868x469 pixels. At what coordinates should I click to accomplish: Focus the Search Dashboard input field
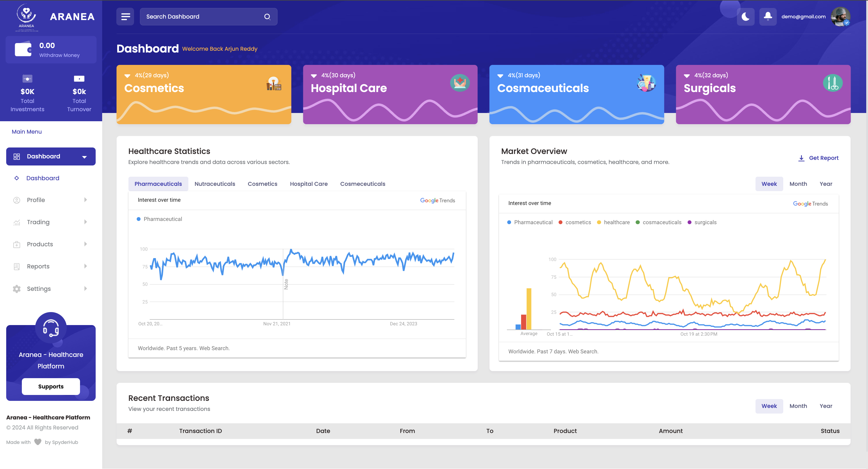pos(202,17)
